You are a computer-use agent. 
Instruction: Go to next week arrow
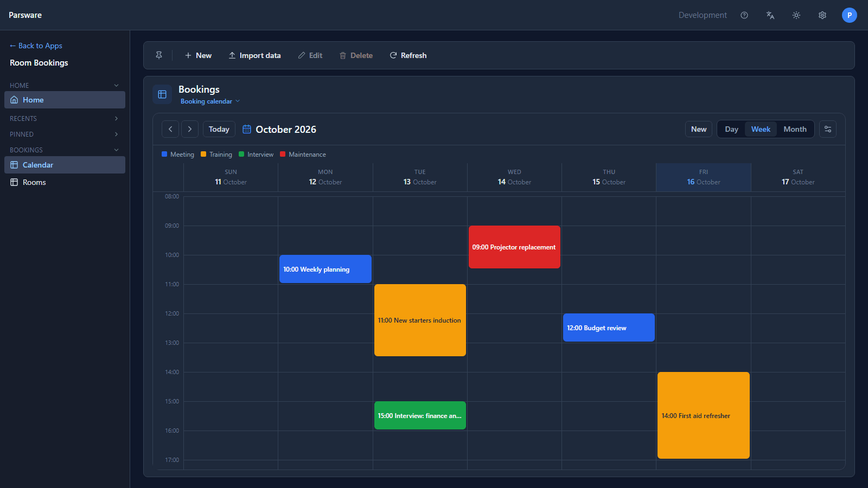tap(190, 129)
